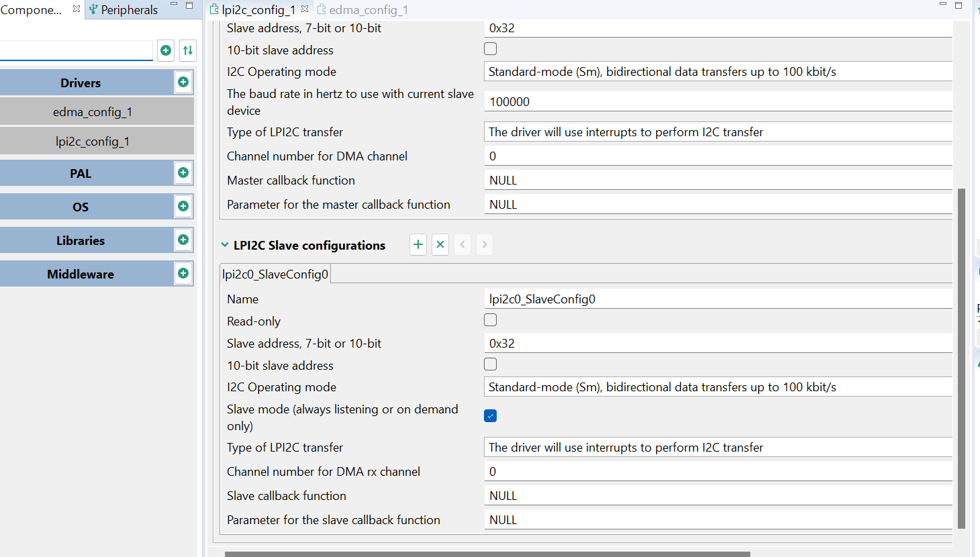Viewport: 980px width, 557px height.
Task: Click the Slave callback function field
Action: tap(718, 496)
